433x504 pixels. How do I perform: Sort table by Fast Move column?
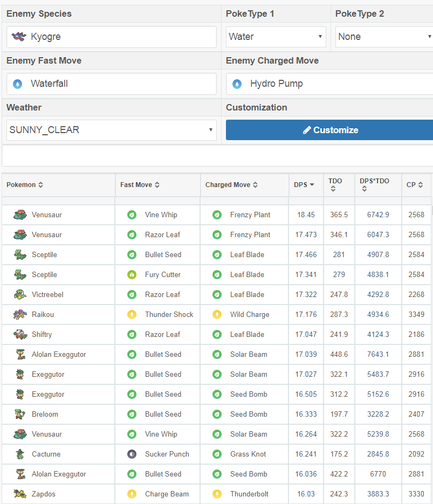[140, 185]
